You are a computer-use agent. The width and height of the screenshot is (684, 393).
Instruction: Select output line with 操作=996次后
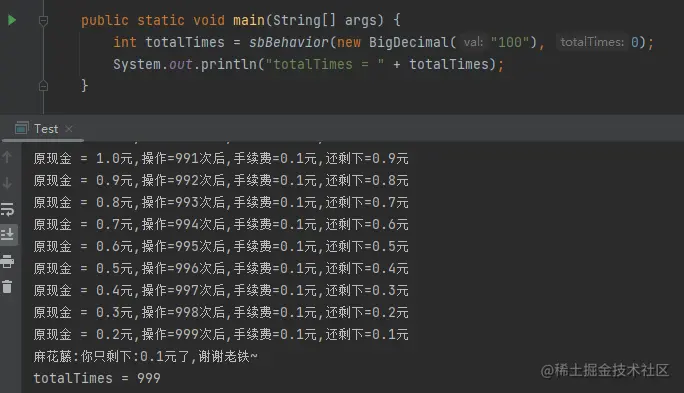(221, 268)
